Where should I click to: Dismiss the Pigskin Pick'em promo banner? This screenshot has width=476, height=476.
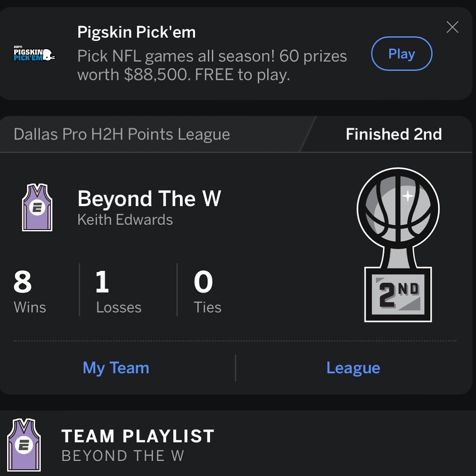[x=452, y=27]
